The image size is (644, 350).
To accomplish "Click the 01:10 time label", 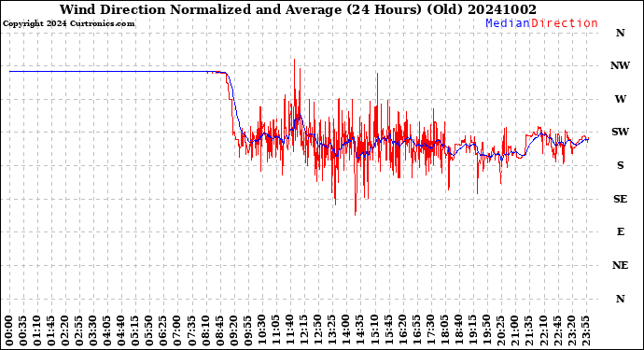I will pos(37,330).
